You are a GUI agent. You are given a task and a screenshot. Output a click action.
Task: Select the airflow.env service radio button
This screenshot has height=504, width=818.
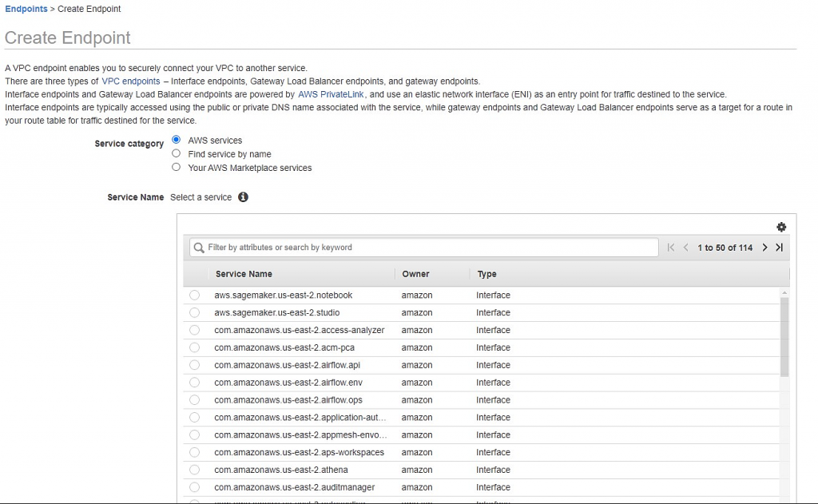[195, 383]
